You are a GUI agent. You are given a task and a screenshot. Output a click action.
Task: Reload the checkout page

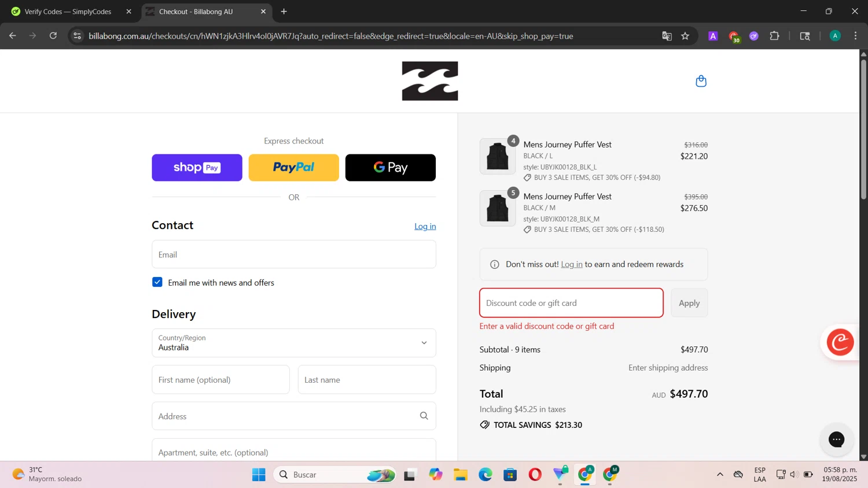(53, 36)
